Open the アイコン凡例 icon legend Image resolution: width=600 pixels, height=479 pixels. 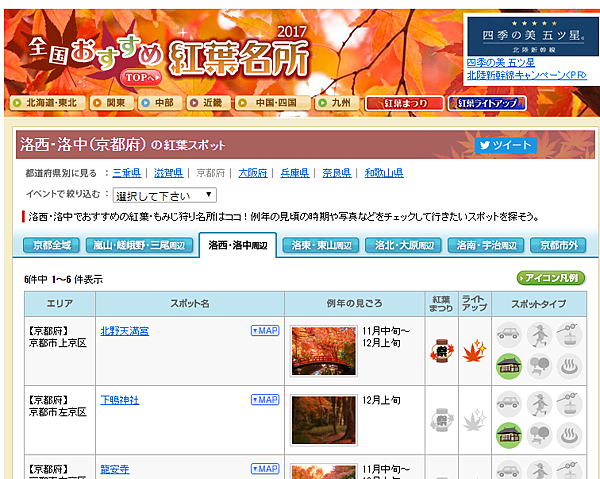coord(551,278)
